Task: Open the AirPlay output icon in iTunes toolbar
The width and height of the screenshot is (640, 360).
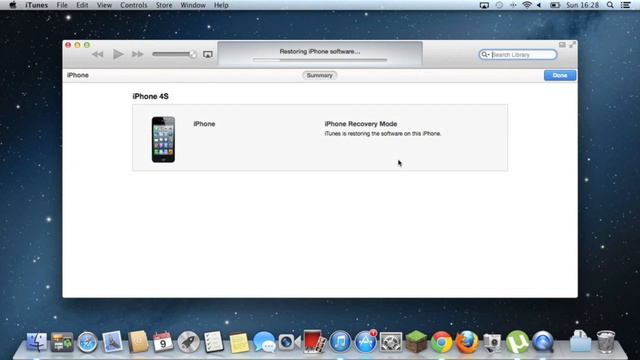Action: (x=208, y=54)
